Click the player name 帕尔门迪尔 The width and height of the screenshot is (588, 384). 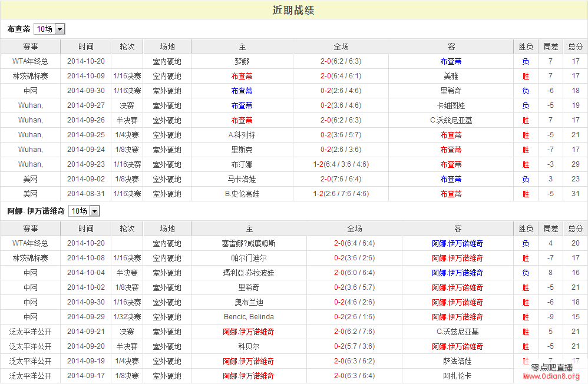tap(249, 259)
